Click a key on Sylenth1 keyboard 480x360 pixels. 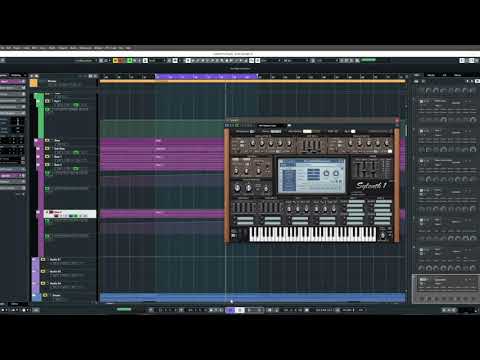pyautogui.click(x=313, y=234)
